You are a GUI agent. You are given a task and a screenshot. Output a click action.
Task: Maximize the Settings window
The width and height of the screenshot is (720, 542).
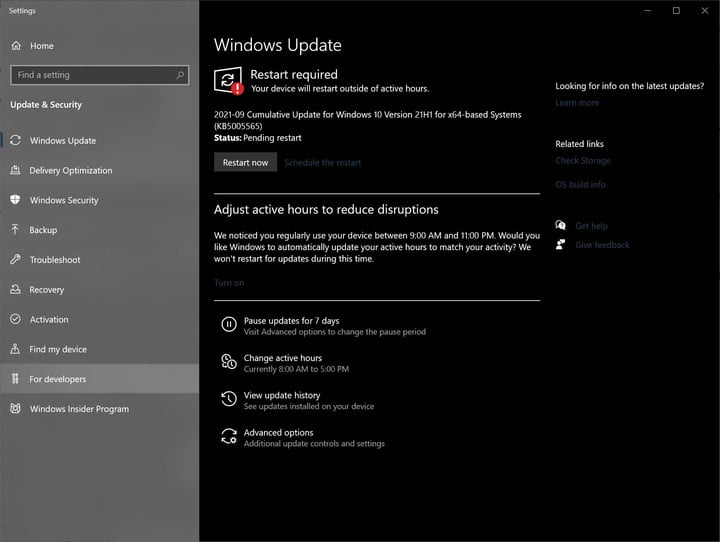(x=676, y=11)
